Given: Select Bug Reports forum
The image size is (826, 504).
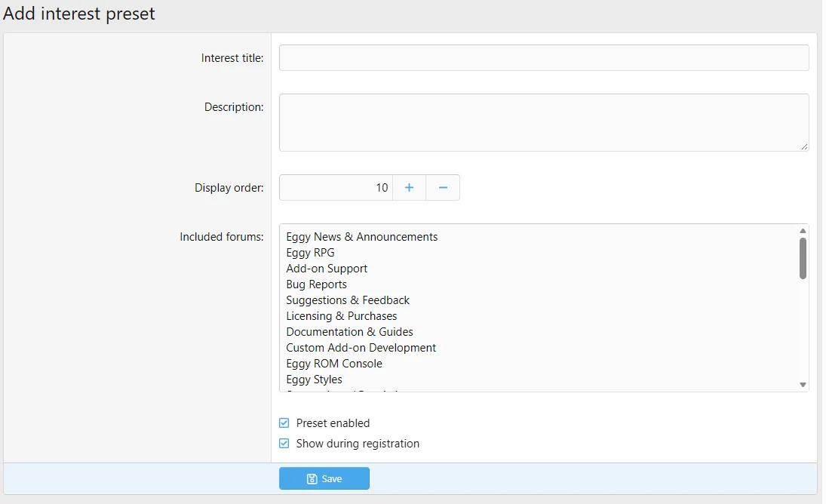Looking at the screenshot, I should pos(317,284).
